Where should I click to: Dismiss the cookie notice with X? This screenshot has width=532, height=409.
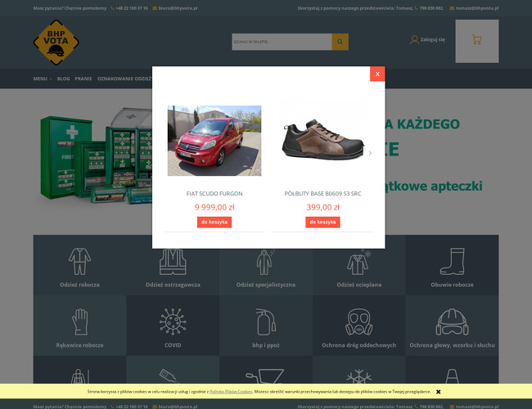[x=439, y=392]
